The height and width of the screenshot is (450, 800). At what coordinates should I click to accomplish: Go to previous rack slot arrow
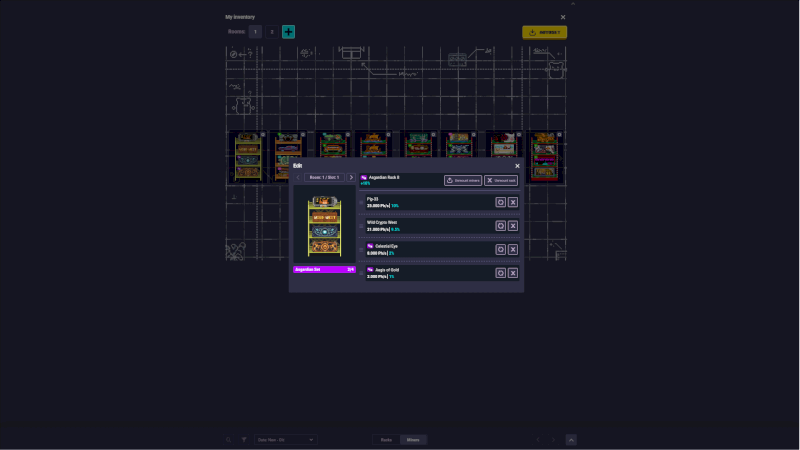coord(297,177)
